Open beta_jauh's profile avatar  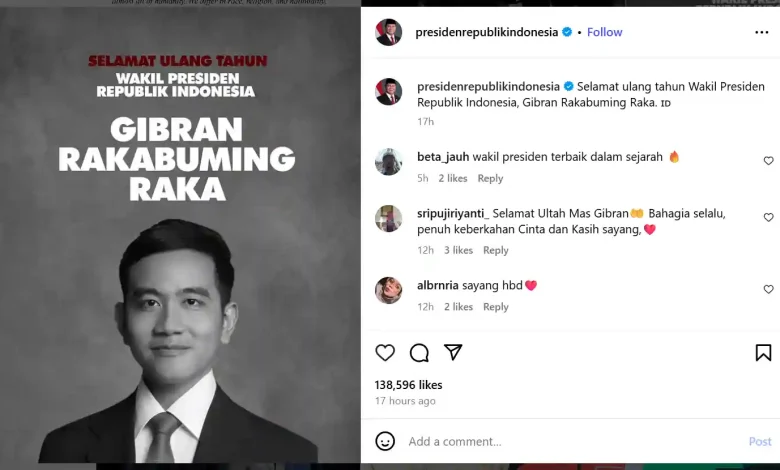coord(389,162)
